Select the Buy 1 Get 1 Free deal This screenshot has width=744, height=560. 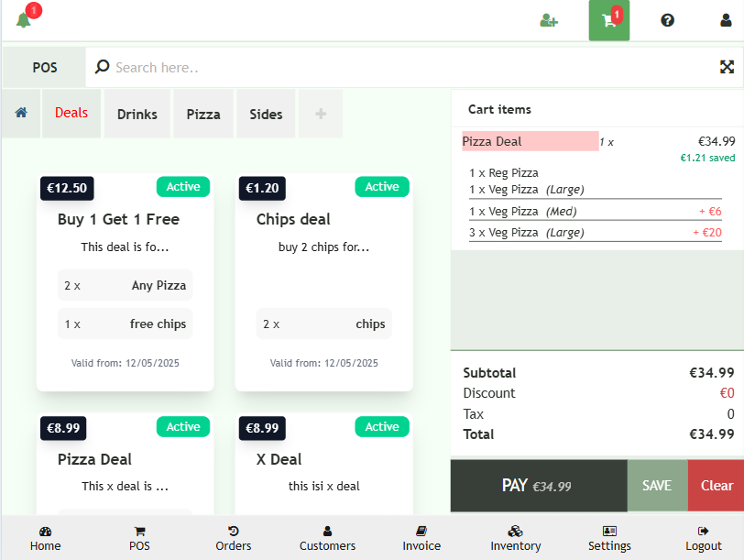(126, 282)
